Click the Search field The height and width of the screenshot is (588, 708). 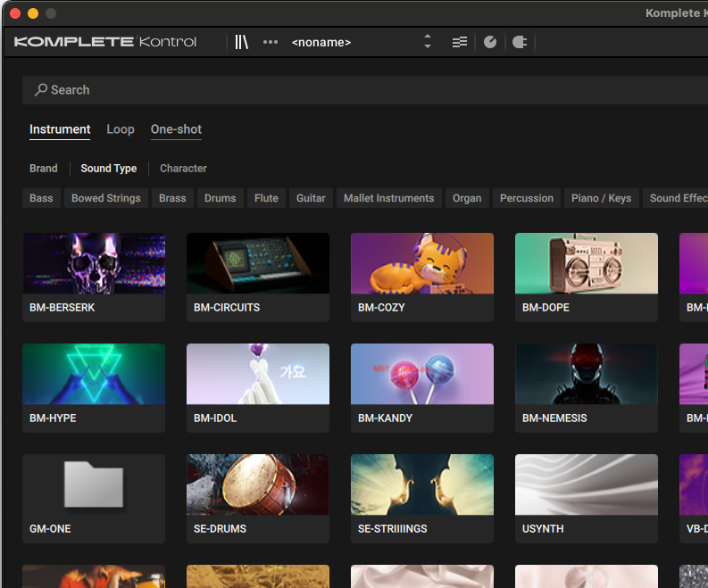pos(365,90)
